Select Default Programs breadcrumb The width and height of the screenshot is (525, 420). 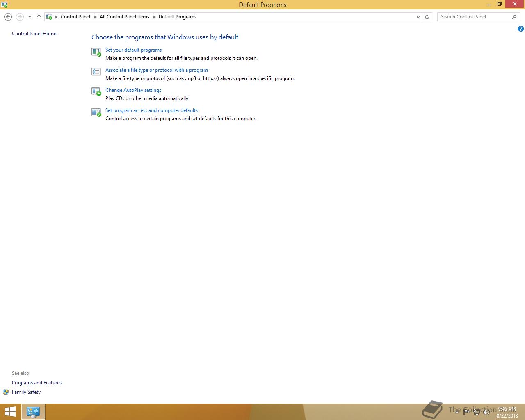pyautogui.click(x=178, y=17)
